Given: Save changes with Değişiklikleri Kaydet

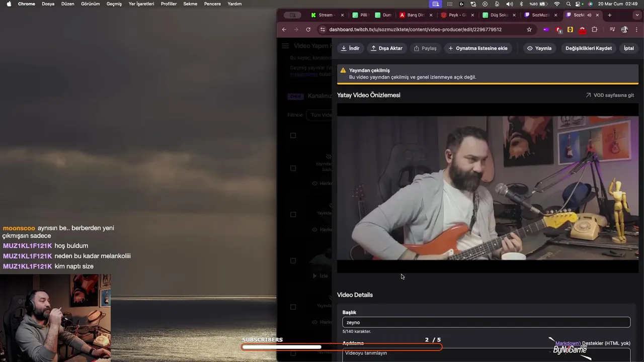Looking at the screenshot, I should point(589,48).
